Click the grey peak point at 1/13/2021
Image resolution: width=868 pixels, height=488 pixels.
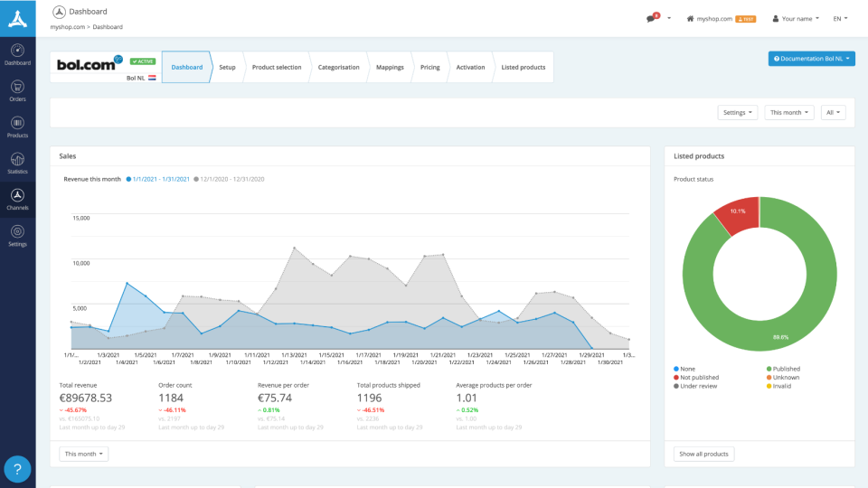(x=294, y=248)
